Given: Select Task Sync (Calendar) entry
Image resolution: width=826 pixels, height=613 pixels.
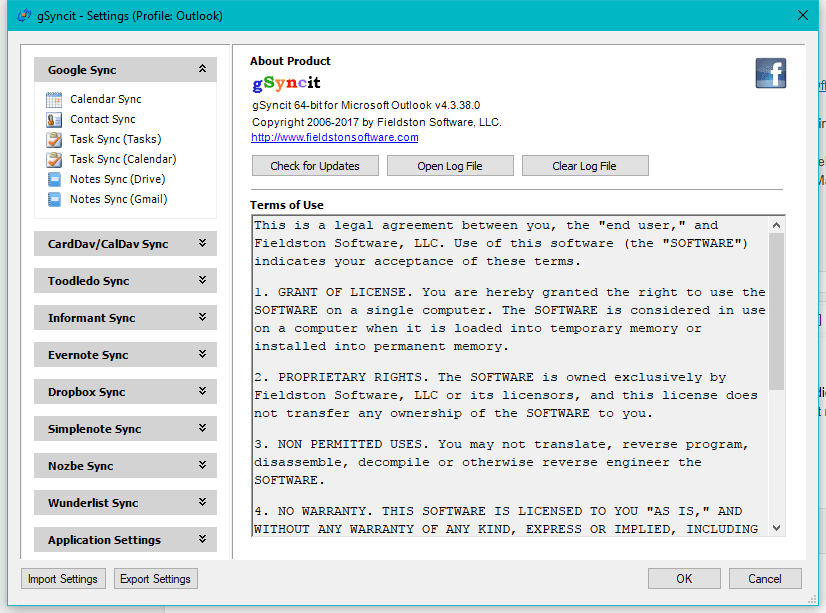Looking at the screenshot, I should [123, 159].
